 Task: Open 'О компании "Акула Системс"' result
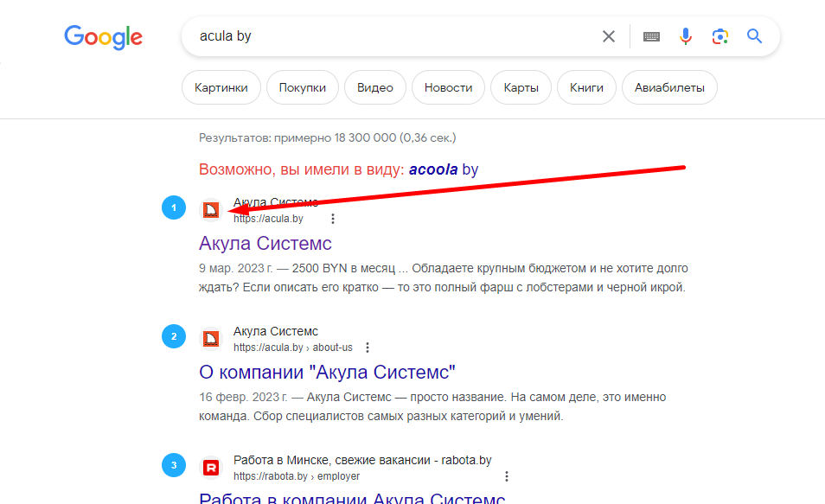pyautogui.click(x=327, y=372)
